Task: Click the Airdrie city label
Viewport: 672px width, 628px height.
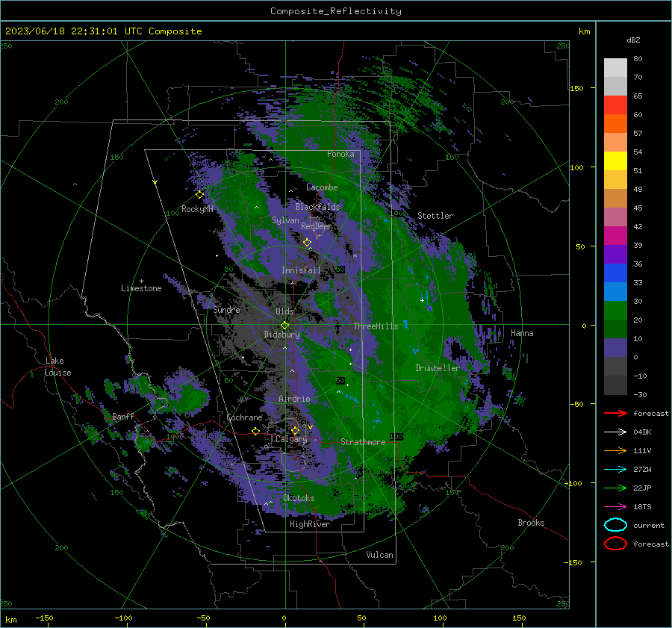Action: coord(294,399)
